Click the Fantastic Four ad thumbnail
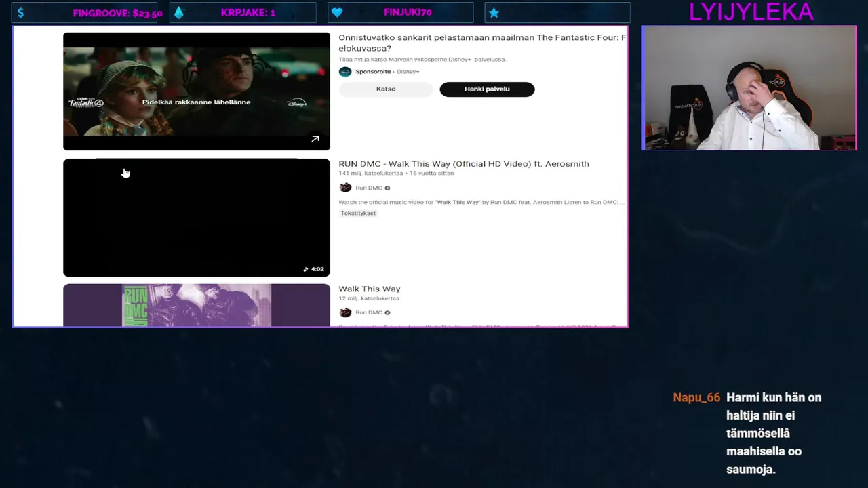Viewport: 868px width, 488px height. [x=197, y=91]
